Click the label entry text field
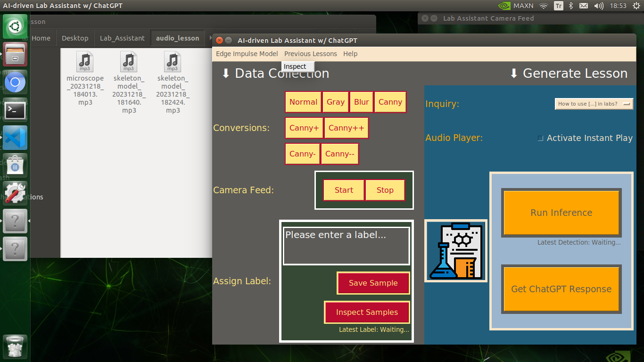This screenshot has width=644, height=362. click(346, 246)
